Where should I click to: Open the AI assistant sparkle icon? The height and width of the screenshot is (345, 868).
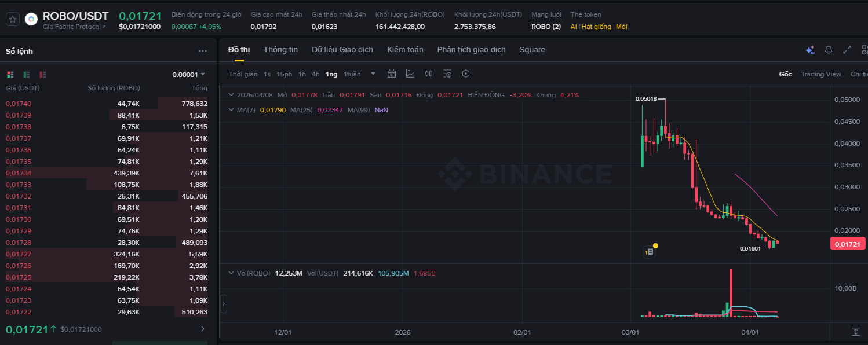pyautogui.click(x=810, y=50)
